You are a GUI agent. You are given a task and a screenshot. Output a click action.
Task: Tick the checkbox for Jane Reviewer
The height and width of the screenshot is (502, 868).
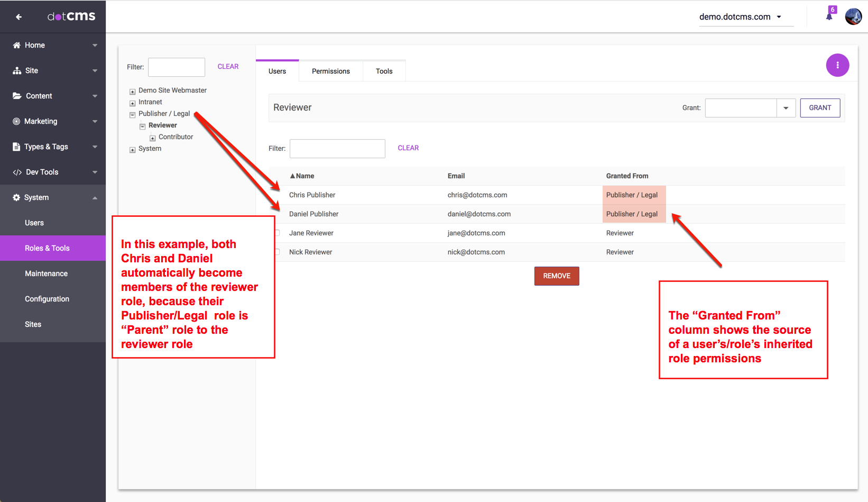[x=276, y=233]
